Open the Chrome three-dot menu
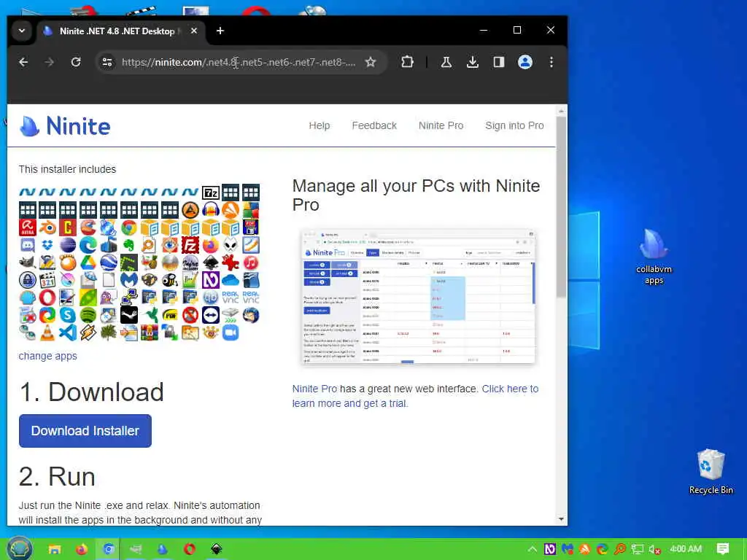The image size is (747, 560). tap(551, 63)
